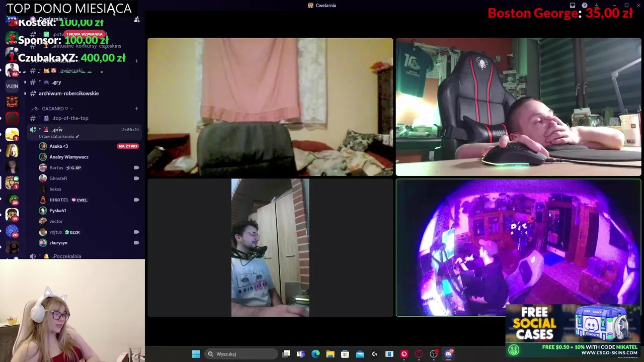Open the Discord help icon
The width and height of the screenshot is (644, 362).
click(585, 6)
